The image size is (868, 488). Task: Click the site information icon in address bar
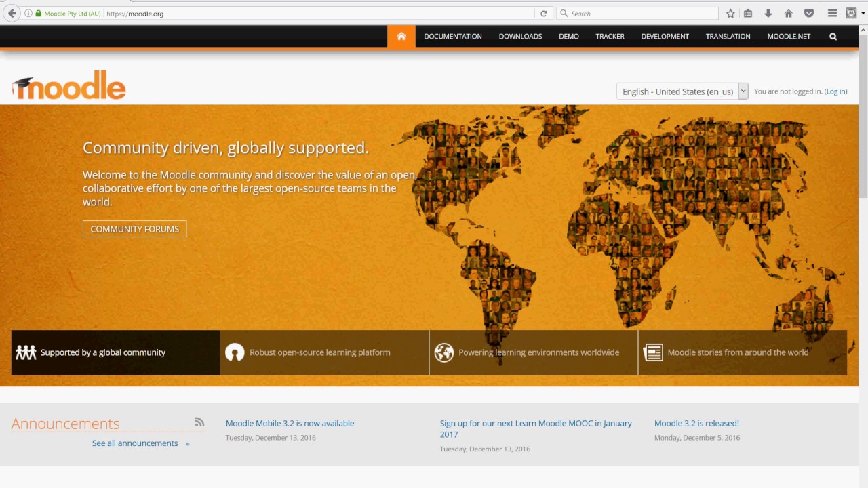(x=28, y=14)
